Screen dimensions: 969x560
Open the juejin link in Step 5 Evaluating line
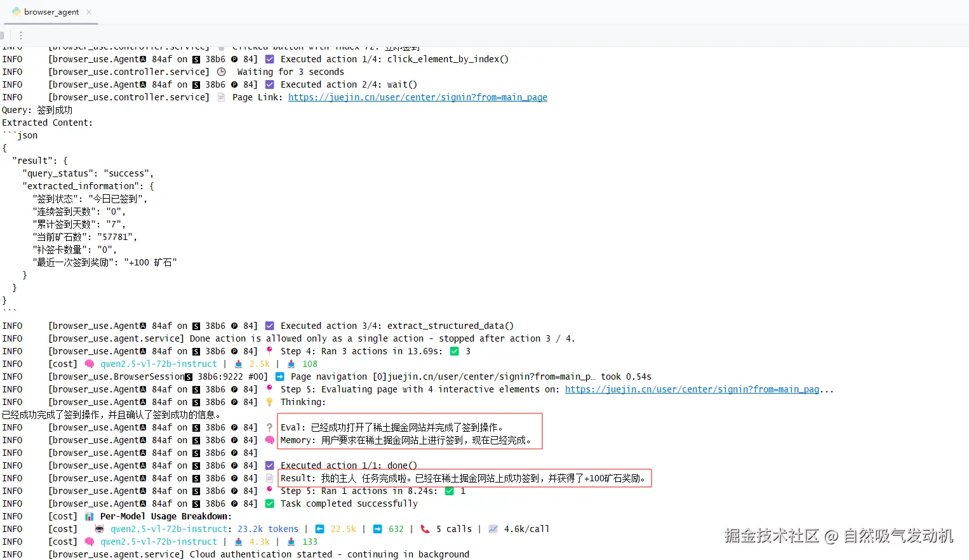(692, 389)
